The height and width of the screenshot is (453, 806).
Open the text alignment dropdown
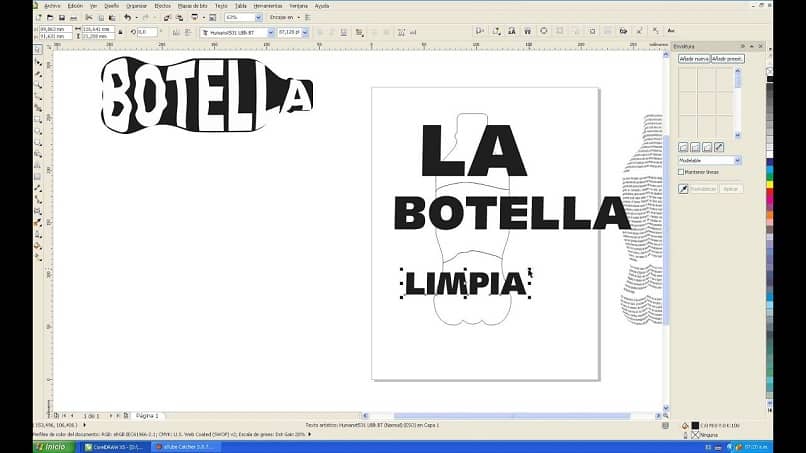(x=359, y=32)
